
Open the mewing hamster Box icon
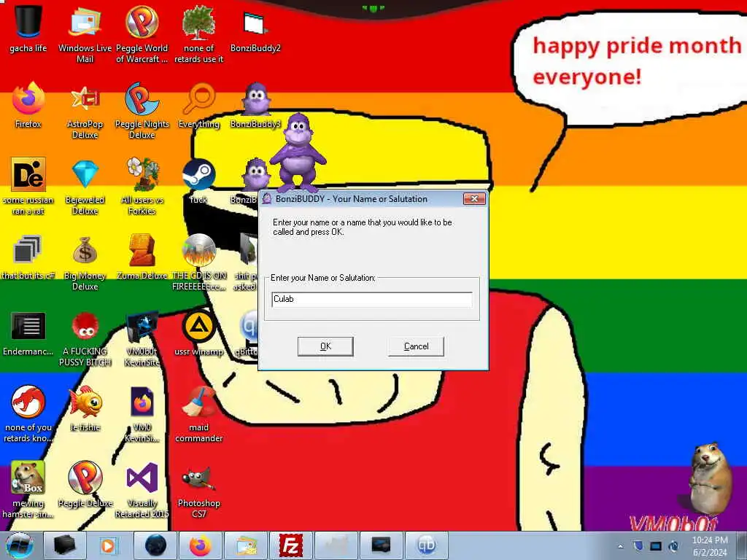(x=28, y=478)
